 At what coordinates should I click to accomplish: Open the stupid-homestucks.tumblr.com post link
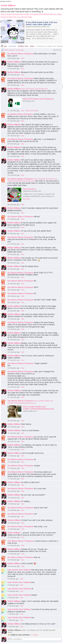coord(31,15)
